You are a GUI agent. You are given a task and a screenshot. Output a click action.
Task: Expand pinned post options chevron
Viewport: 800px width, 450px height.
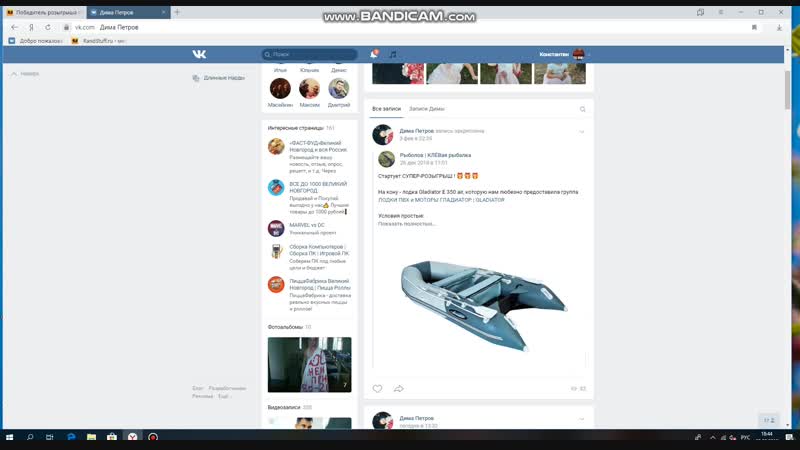pyautogui.click(x=582, y=132)
